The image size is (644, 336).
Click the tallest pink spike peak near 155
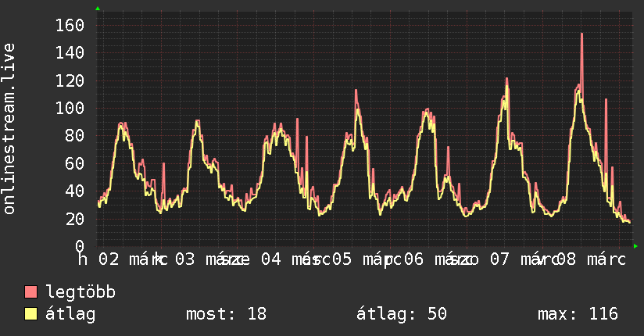pyautogui.click(x=582, y=34)
